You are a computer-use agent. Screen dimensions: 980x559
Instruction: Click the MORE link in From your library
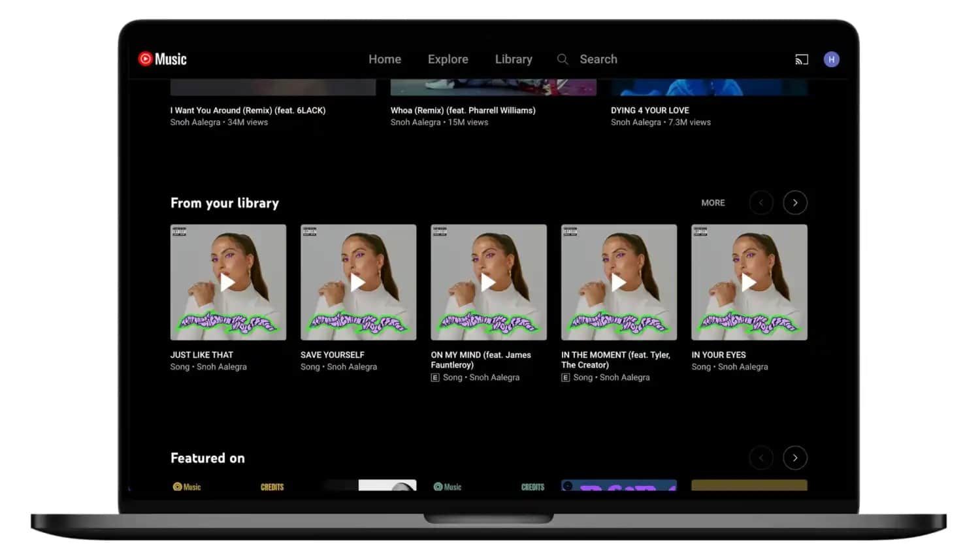[x=713, y=202]
